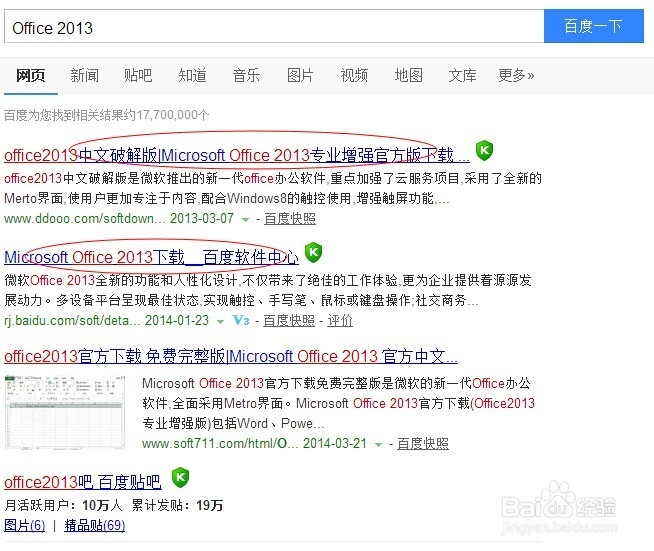Open office2013吧 百度贴吧 link
Viewport: 654px width, 551px height.
pos(83,482)
